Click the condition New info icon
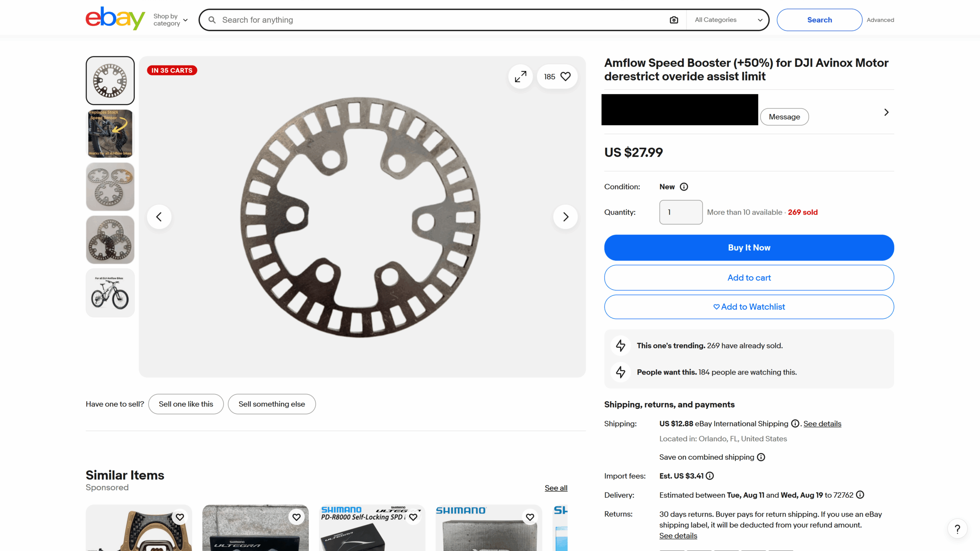Image resolution: width=980 pixels, height=551 pixels. [684, 187]
